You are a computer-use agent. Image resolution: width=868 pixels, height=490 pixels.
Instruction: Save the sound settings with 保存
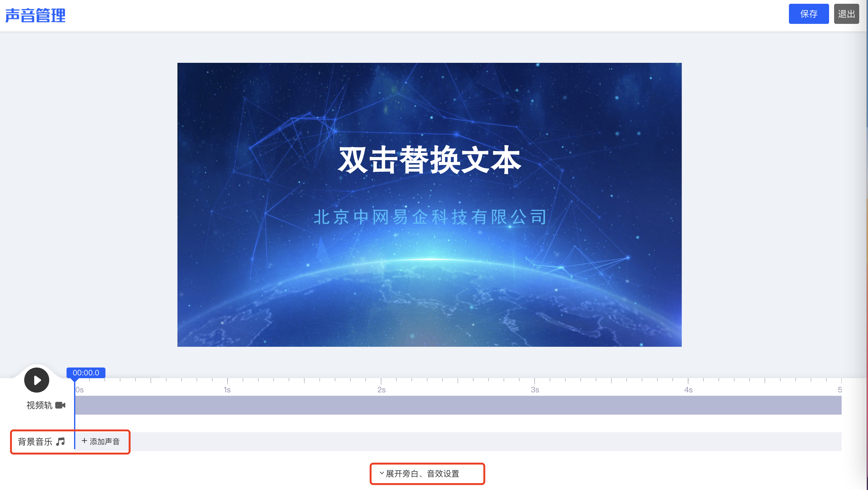click(809, 14)
